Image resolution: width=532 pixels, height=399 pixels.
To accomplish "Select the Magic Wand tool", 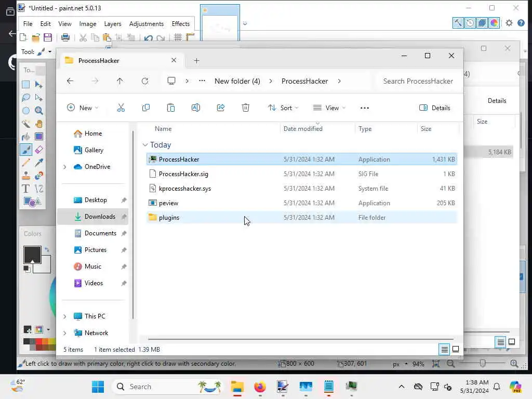I will click(26, 124).
